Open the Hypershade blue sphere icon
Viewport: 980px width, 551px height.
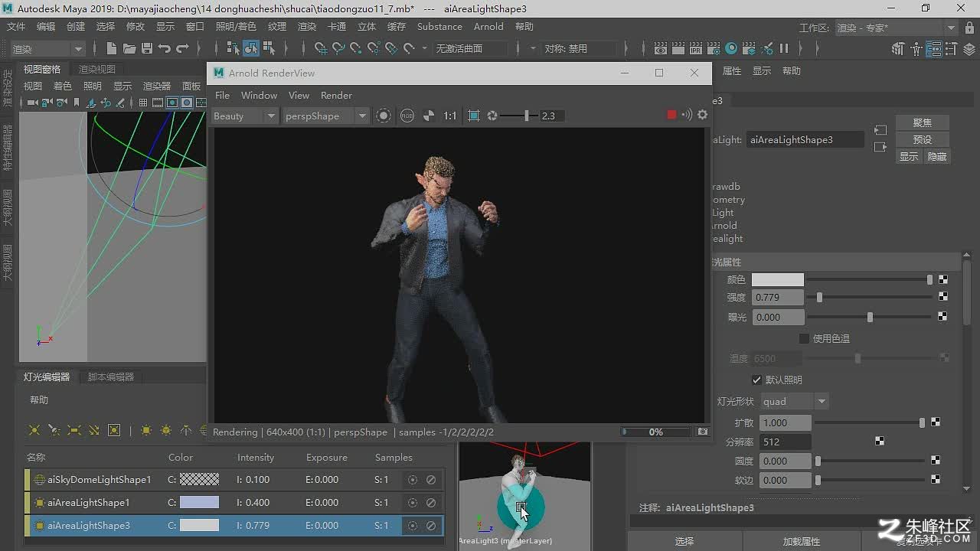(x=731, y=48)
